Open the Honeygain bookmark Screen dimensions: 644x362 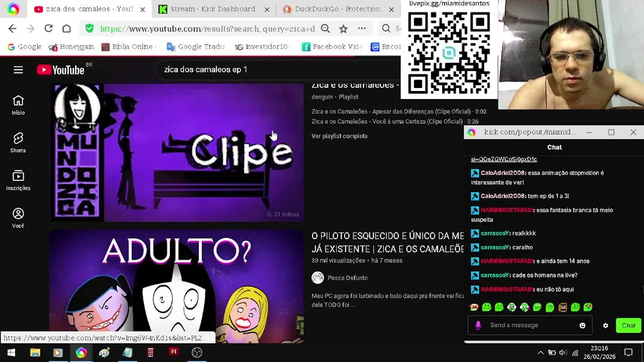click(71, 47)
